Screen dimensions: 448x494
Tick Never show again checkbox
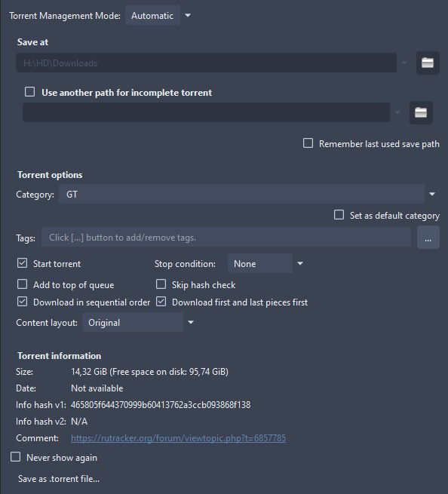[15, 457]
